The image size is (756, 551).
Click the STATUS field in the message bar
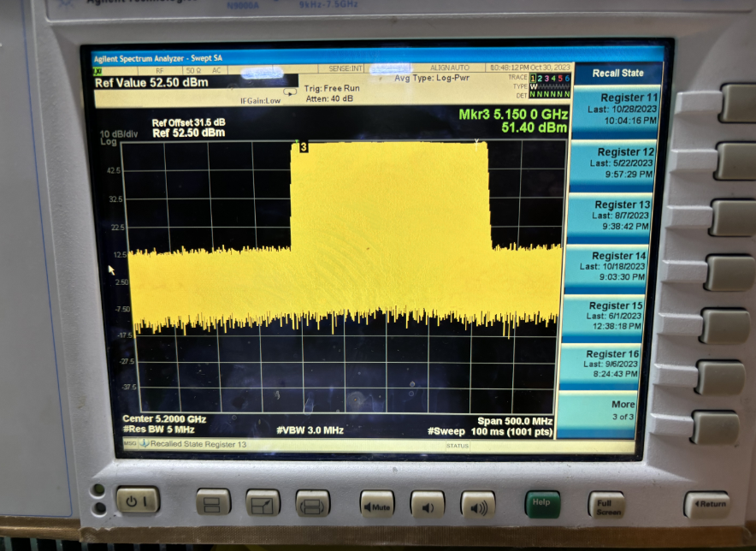(x=457, y=446)
